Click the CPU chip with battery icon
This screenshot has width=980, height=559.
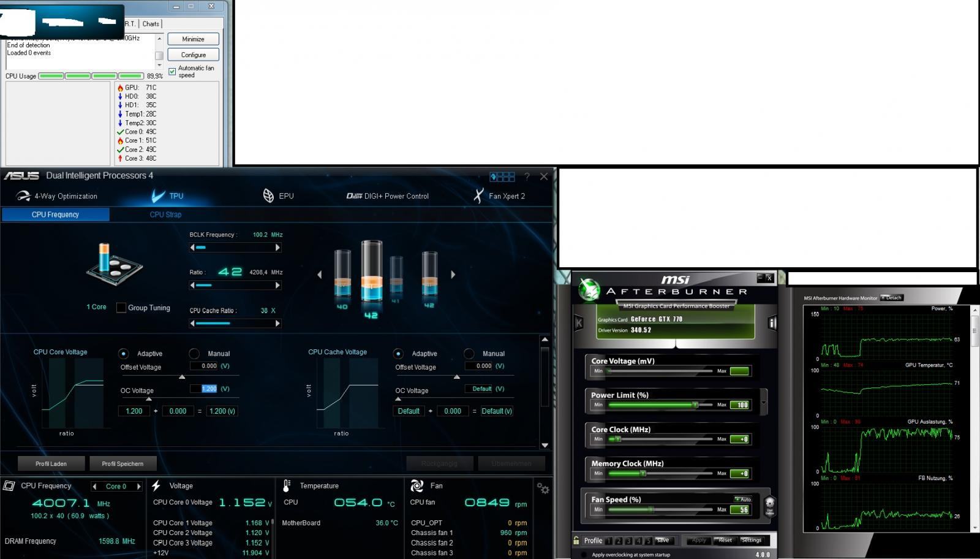click(x=114, y=264)
